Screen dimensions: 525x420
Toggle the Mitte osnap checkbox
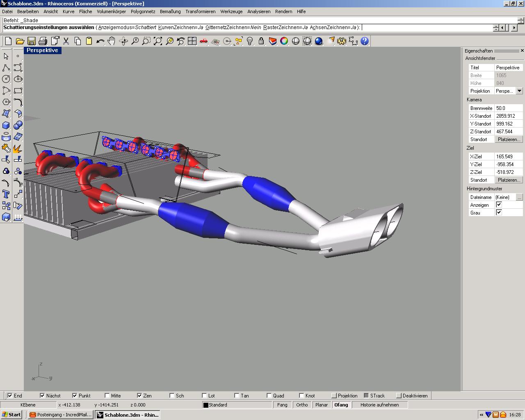pyautogui.click(x=107, y=396)
